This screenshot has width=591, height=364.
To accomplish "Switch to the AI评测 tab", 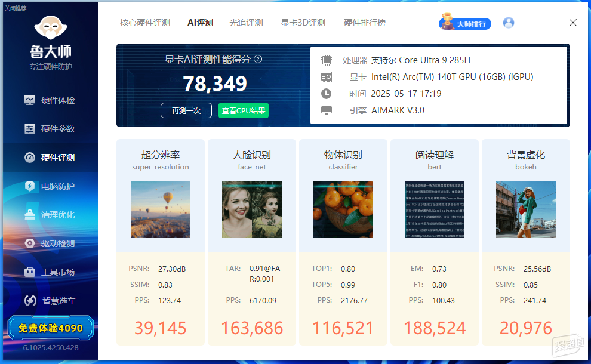I will click(200, 23).
